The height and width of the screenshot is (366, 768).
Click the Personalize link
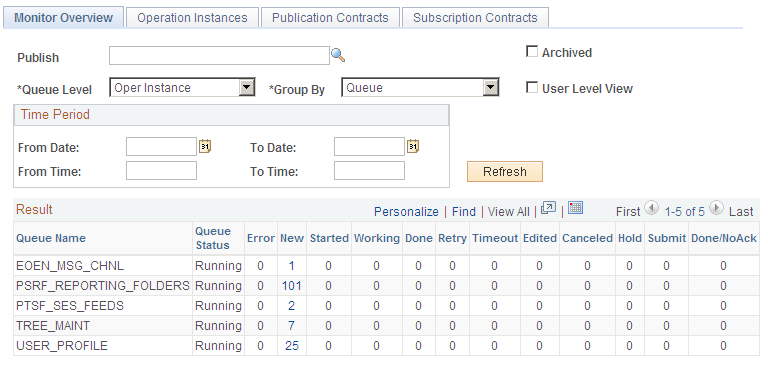(x=406, y=212)
